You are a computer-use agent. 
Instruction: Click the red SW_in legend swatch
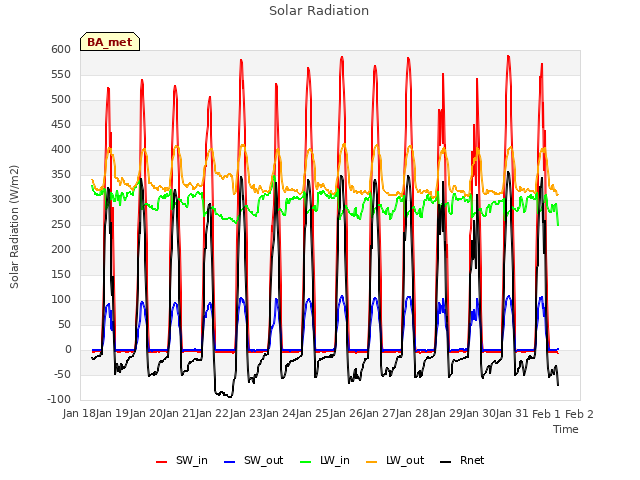[162, 462]
